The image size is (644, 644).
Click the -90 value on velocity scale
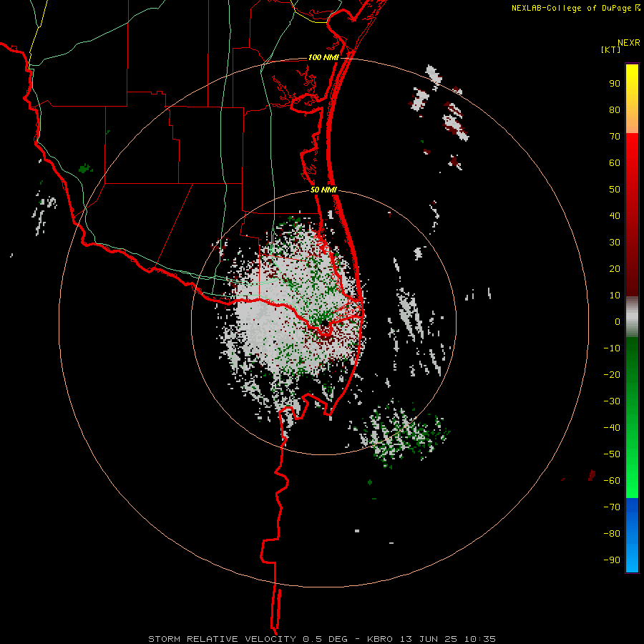tap(612, 560)
